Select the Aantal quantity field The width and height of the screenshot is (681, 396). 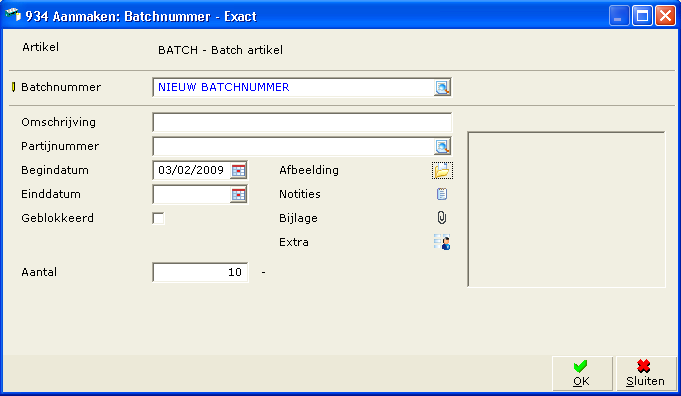[x=200, y=272]
